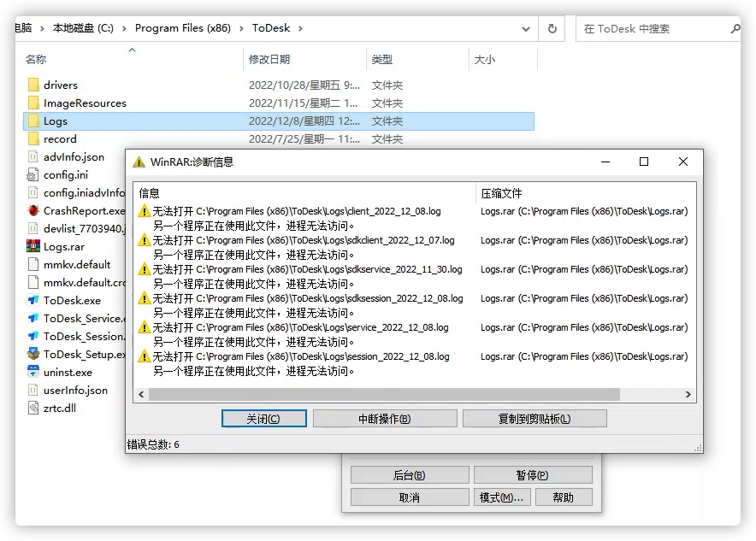The width and height of the screenshot is (756, 541).
Task: Select the CrashReport.exe bug icon
Action: tap(33, 210)
